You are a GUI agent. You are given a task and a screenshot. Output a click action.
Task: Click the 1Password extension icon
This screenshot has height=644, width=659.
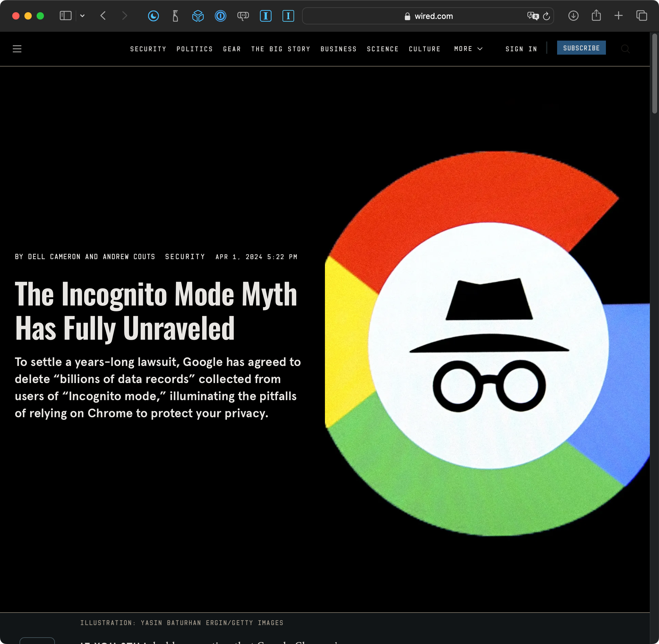click(221, 16)
